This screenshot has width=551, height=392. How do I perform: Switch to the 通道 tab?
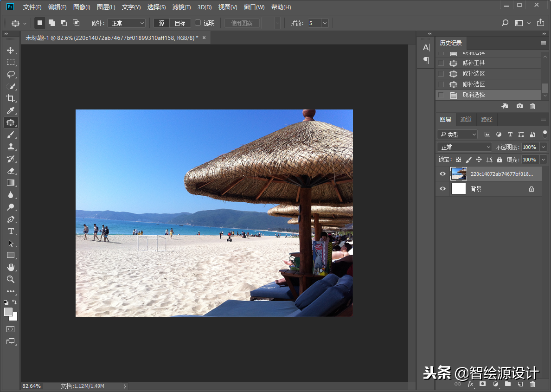coord(466,120)
